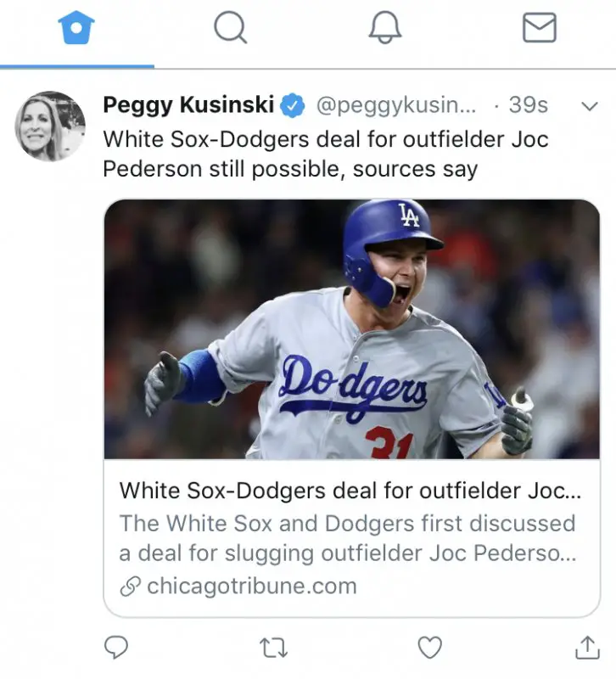Like the tweet with the heart

pyautogui.click(x=430, y=648)
